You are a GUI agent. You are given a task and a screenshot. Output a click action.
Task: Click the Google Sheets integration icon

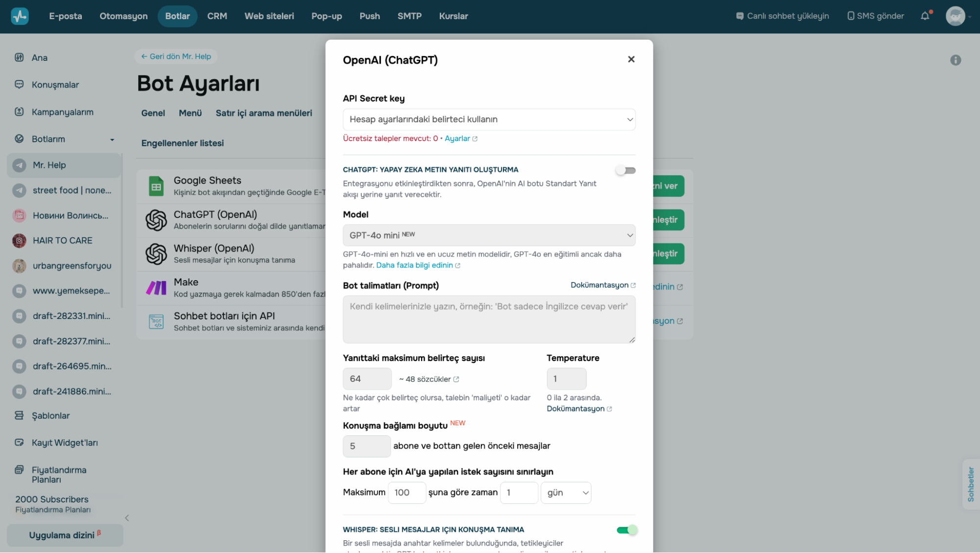pyautogui.click(x=156, y=186)
